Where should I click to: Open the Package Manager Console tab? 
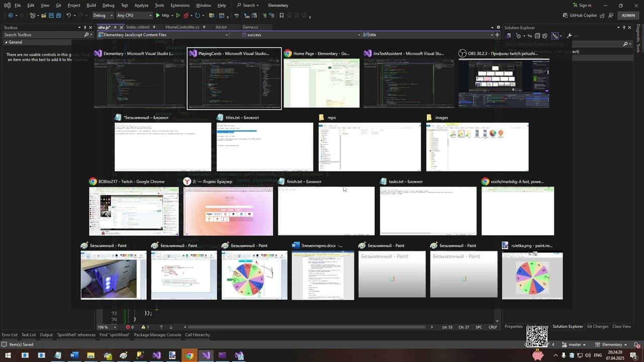click(157, 335)
